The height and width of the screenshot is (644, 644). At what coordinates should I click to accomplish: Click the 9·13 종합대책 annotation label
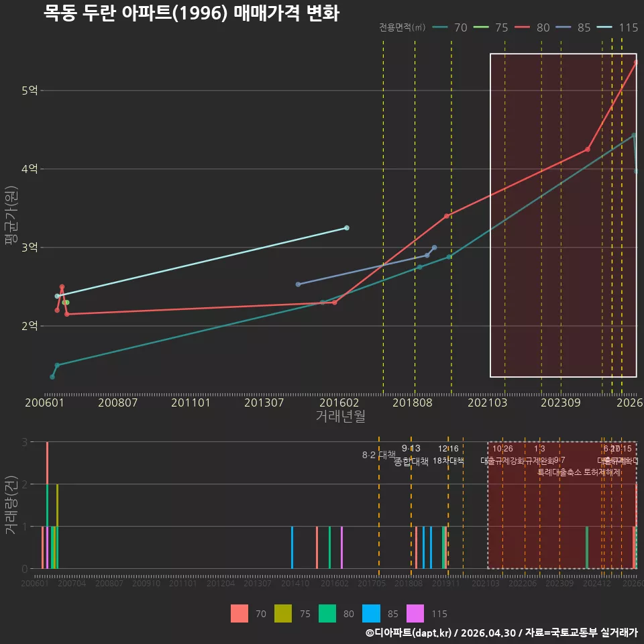[411, 455]
